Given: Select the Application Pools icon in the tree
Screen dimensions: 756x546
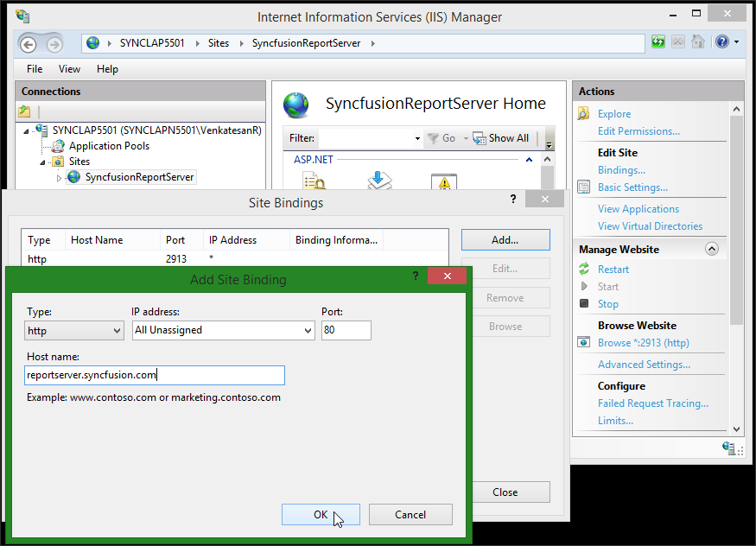Looking at the screenshot, I should tap(58, 145).
